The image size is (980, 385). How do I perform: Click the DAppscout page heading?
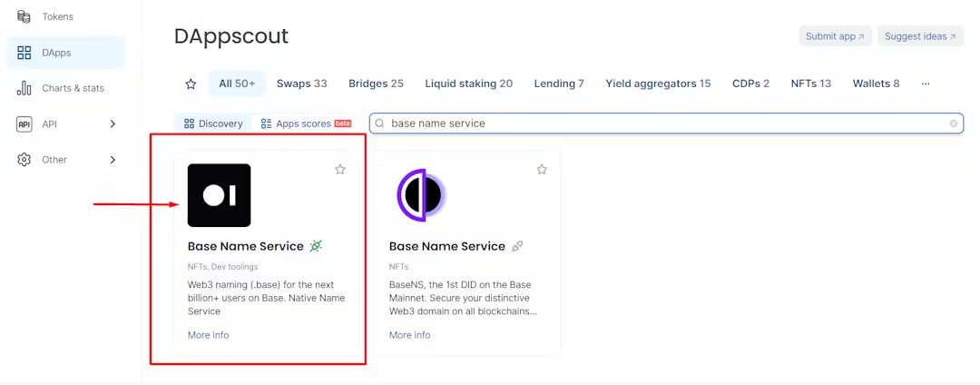coord(231,37)
